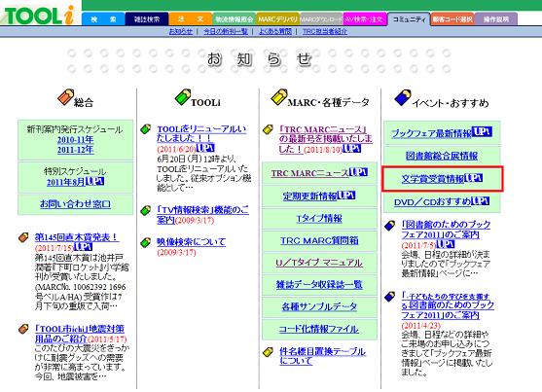Switch to the 雑誌検索 tab
Screen dimensions: 542x392
tap(147, 19)
